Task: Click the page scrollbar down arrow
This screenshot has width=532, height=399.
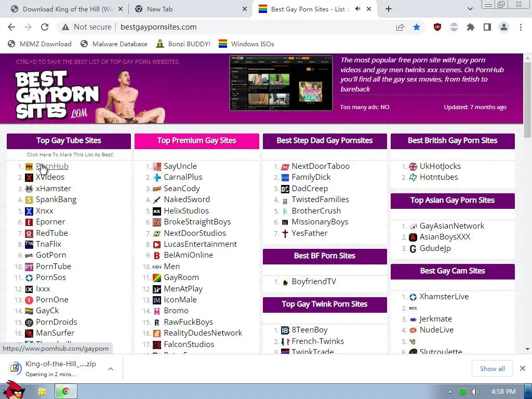Action: tap(528, 349)
